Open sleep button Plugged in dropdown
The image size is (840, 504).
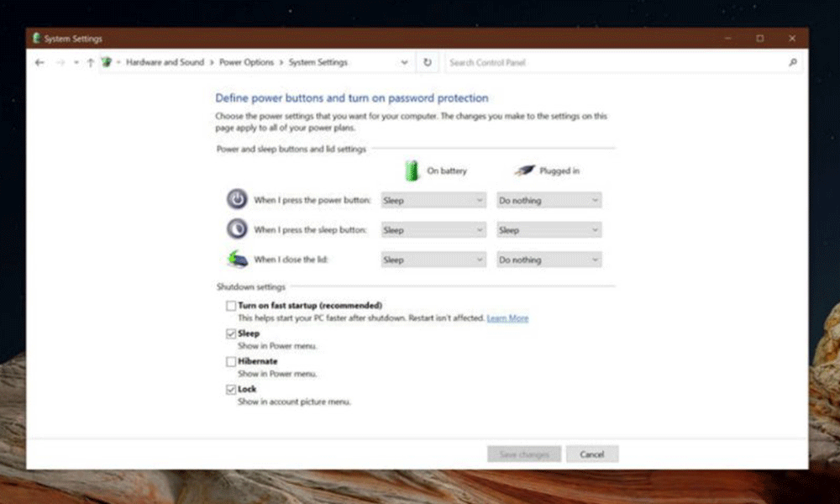point(549,230)
